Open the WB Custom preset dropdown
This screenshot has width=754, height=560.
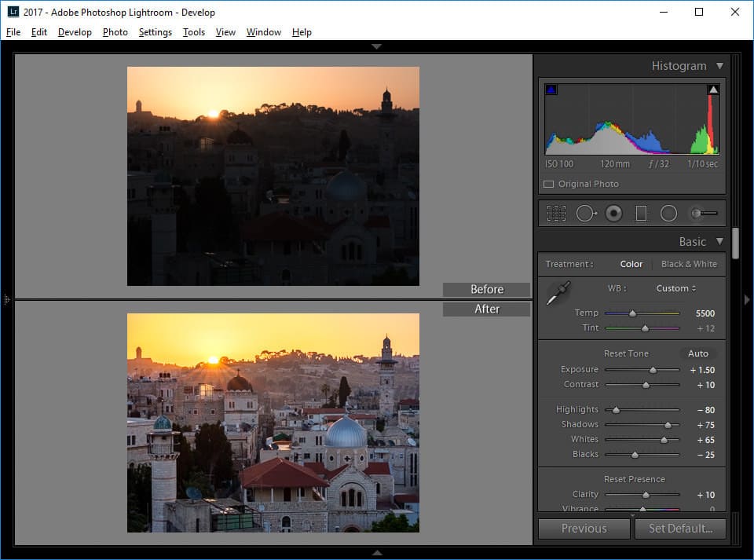tap(676, 288)
